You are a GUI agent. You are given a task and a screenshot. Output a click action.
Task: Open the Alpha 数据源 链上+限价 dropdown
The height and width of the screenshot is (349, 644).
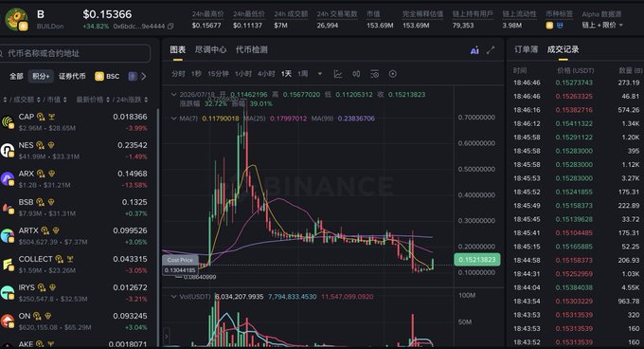click(602, 26)
